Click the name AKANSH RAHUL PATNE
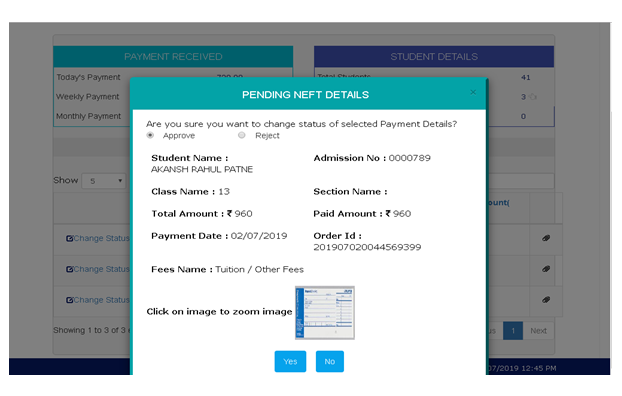 coord(202,169)
